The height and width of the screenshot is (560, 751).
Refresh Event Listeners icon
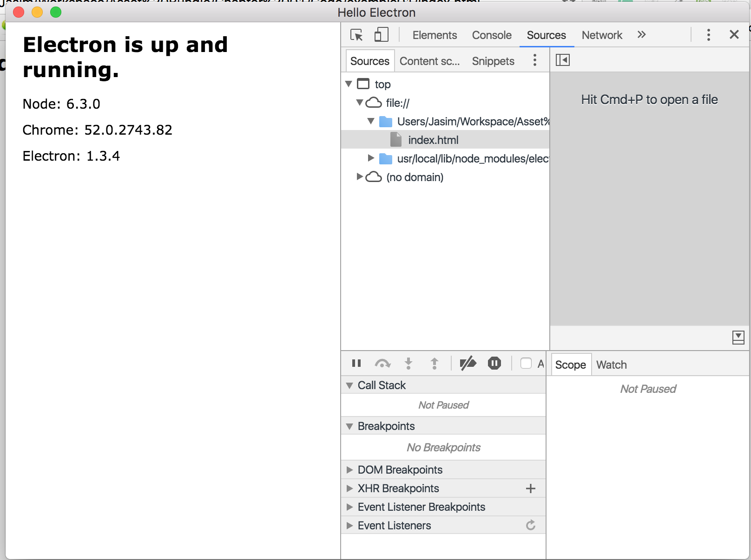pos(531,525)
